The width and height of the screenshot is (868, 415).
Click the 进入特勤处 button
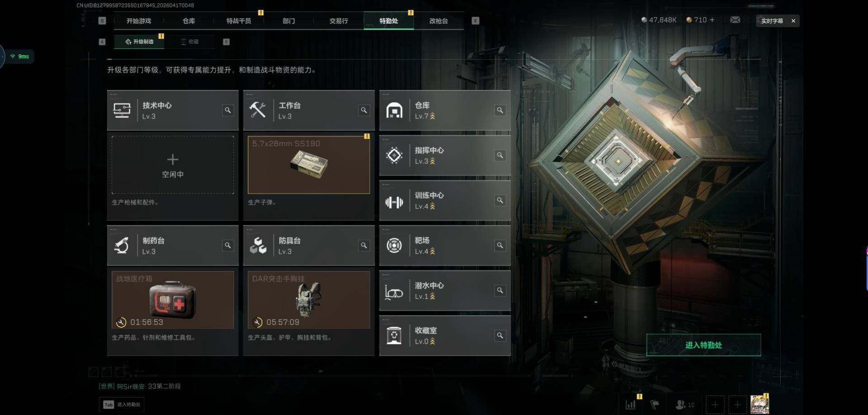[703, 345]
